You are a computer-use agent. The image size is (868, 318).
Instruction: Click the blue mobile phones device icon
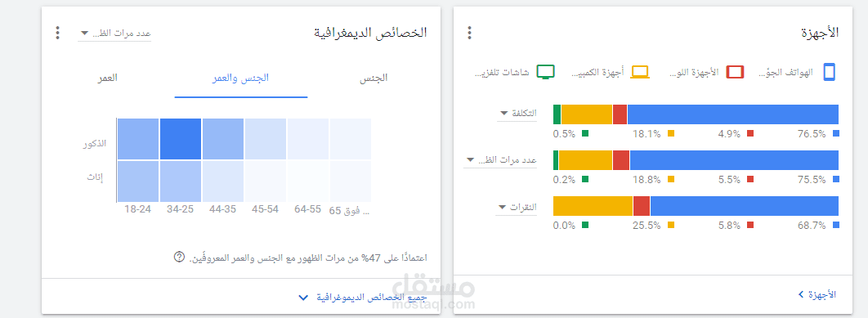829,73
